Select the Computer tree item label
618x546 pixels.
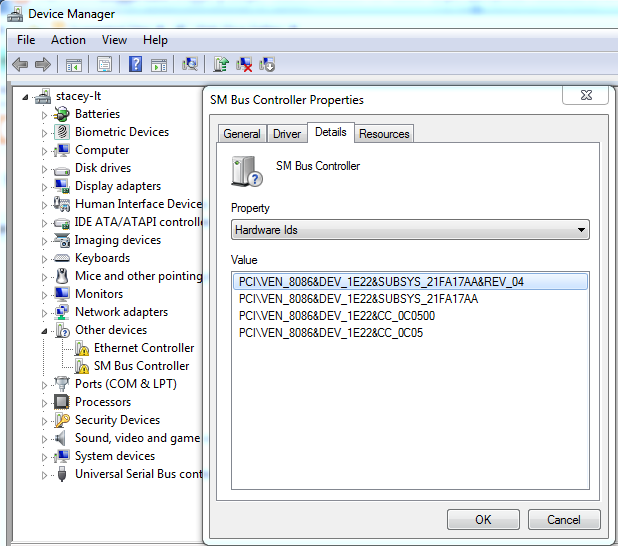point(102,150)
